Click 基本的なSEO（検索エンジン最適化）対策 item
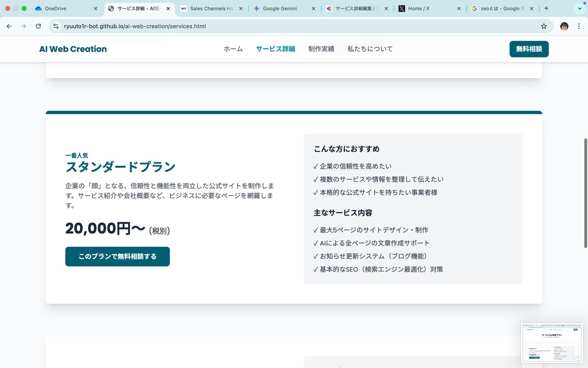Image resolution: width=588 pixels, height=368 pixels. (x=378, y=269)
